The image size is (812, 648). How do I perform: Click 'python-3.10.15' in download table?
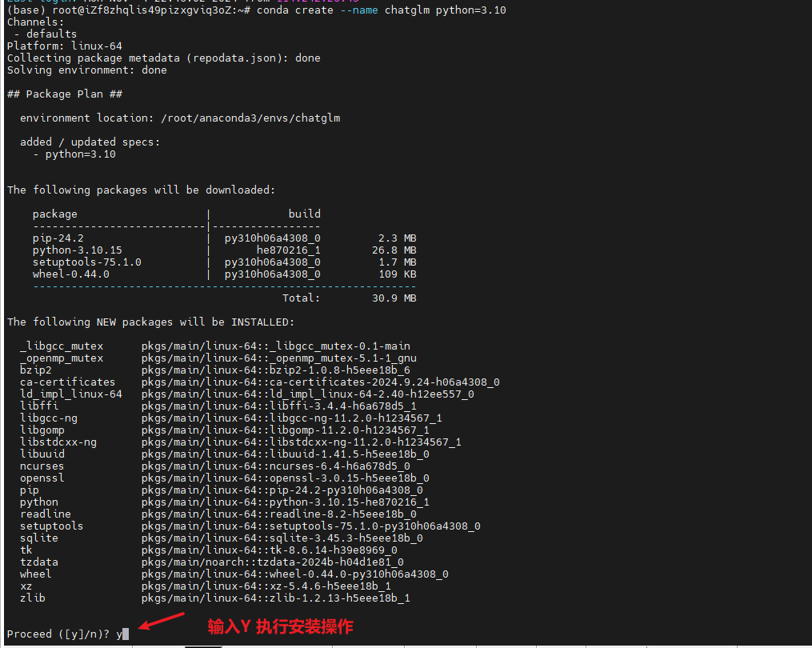coord(77,250)
